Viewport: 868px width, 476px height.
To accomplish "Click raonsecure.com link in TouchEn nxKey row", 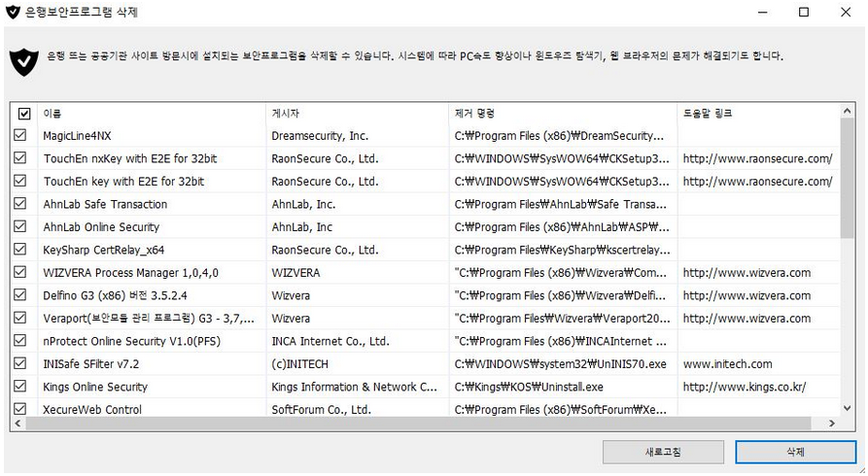I will pos(757,159).
